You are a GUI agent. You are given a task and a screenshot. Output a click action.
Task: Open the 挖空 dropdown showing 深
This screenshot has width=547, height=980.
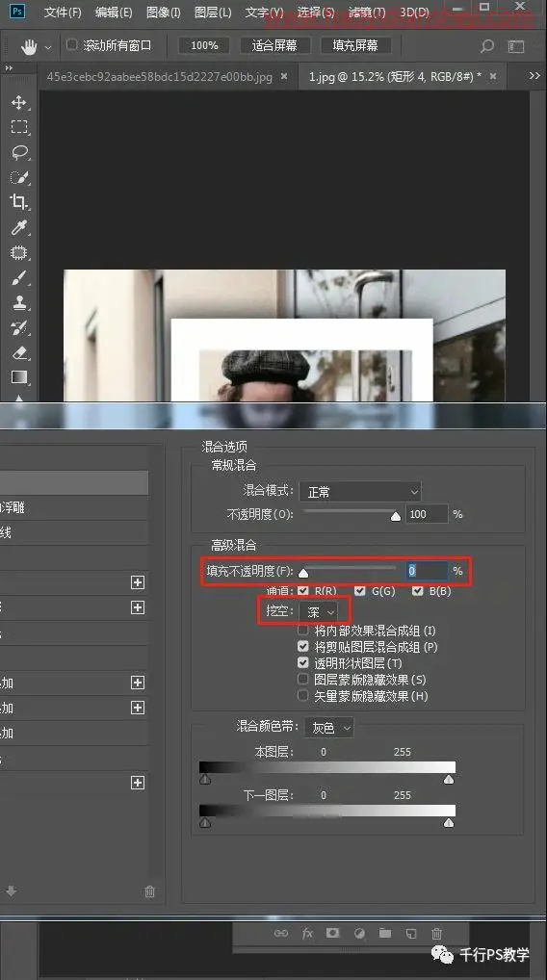320,612
